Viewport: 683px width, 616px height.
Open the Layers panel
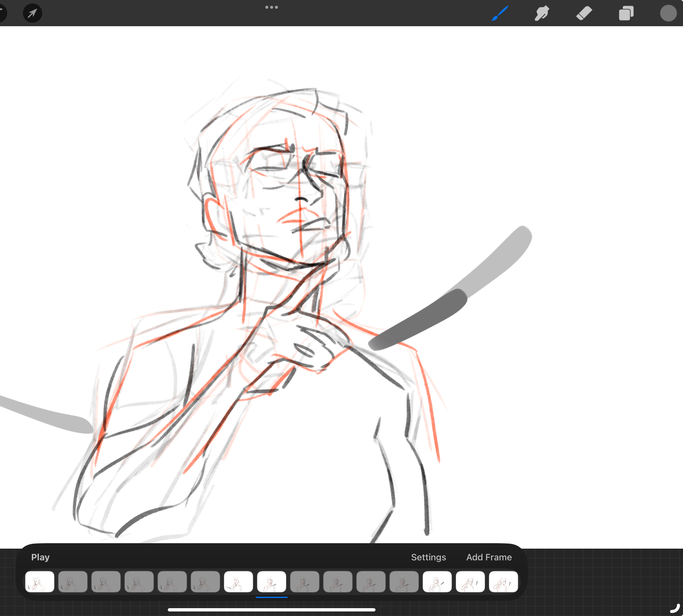point(626,13)
